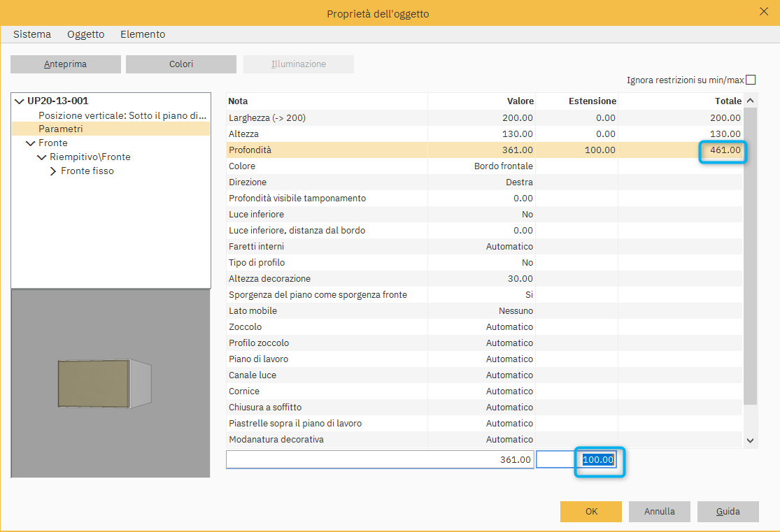Enable Ignora restrizioni su min/max checkbox

point(751,80)
